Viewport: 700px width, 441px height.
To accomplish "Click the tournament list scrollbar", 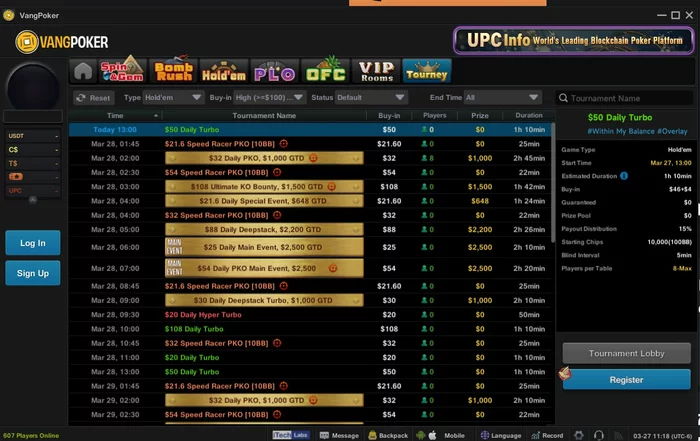I will [x=554, y=183].
